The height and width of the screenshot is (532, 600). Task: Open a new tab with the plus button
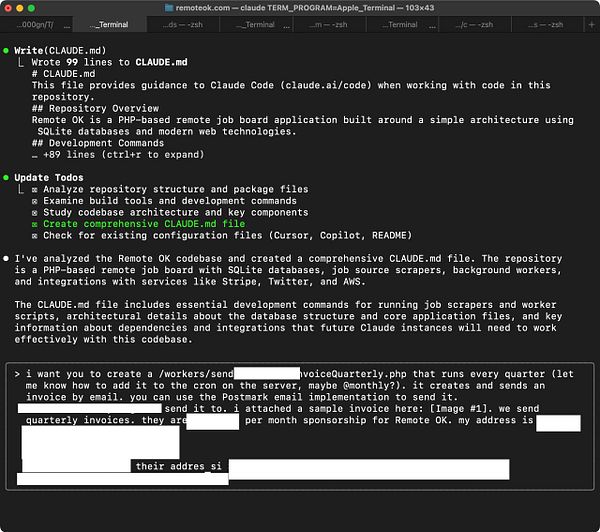591,24
